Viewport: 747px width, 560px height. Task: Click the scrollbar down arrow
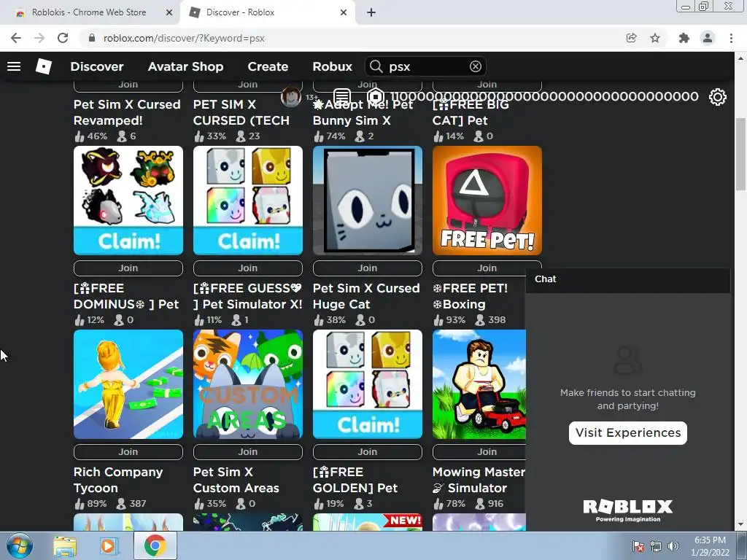[740, 524]
